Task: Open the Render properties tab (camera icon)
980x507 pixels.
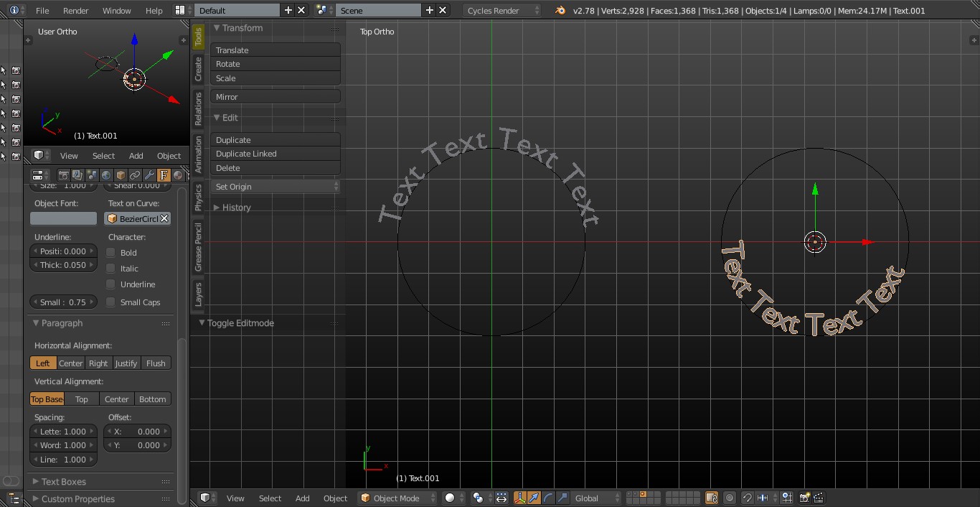Action: click(x=63, y=175)
